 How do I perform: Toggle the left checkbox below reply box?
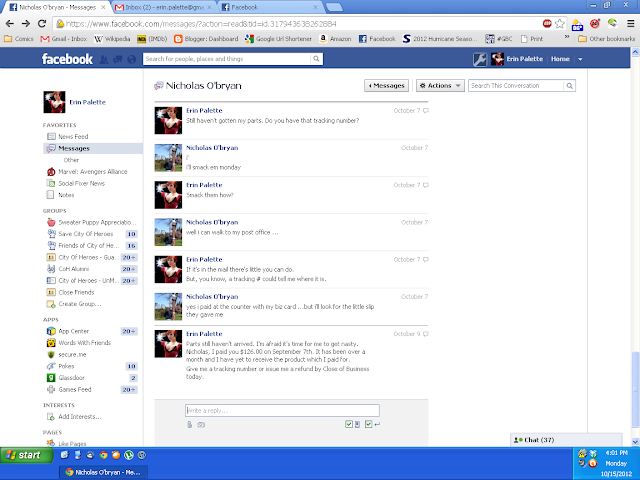(x=349, y=424)
